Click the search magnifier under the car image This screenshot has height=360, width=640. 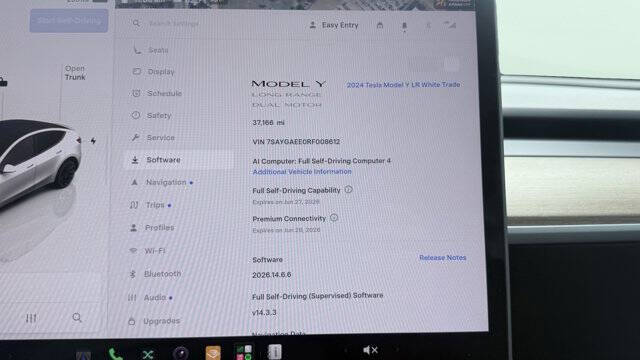[77, 317]
